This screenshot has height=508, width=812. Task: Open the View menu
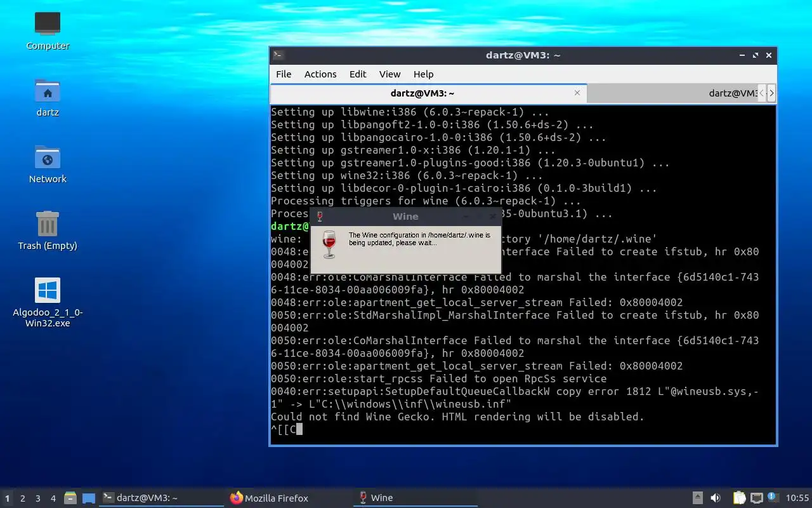click(390, 74)
